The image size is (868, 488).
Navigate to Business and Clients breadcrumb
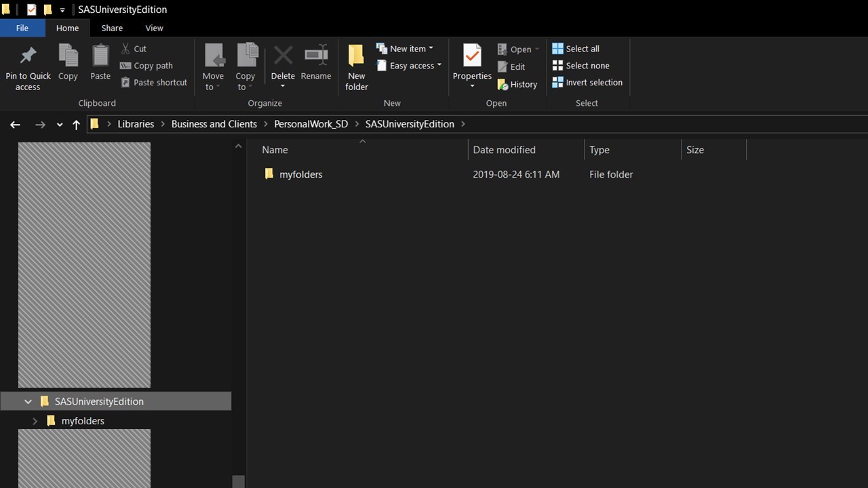pos(214,124)
